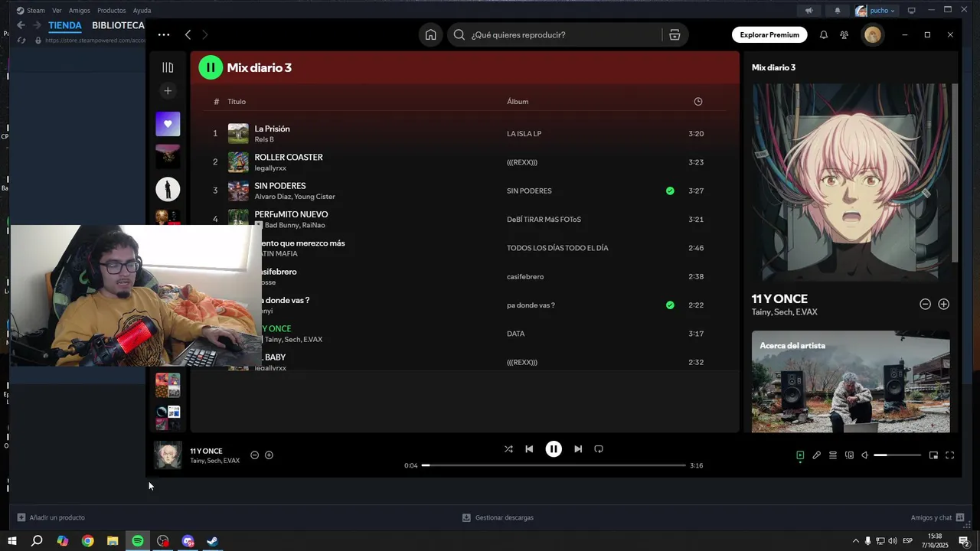The image size is (980, 551).
Task: Toggle saved checkmark on pa donde vas ?
Action: (x=670, y=305)
